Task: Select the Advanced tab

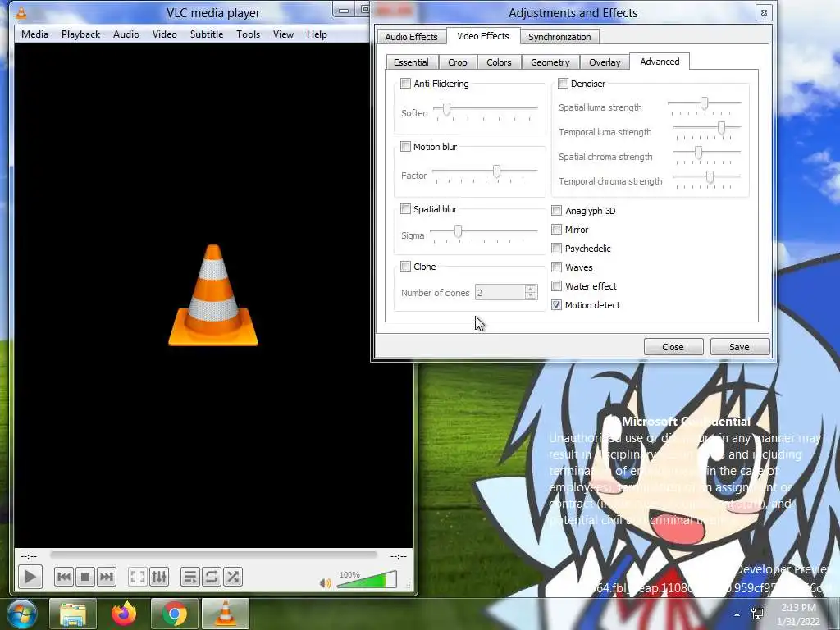Action: pyautogui.click(x=660, y=62)
